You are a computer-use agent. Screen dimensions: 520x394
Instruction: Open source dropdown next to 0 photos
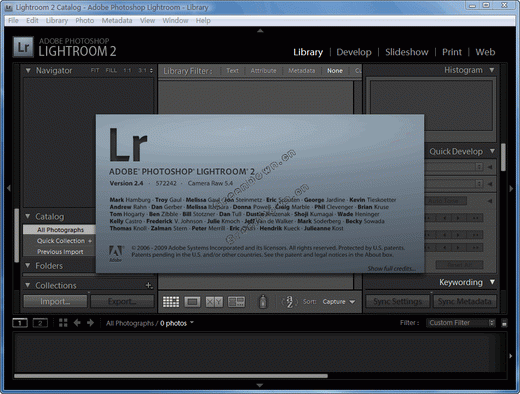[x=192, y=322]
